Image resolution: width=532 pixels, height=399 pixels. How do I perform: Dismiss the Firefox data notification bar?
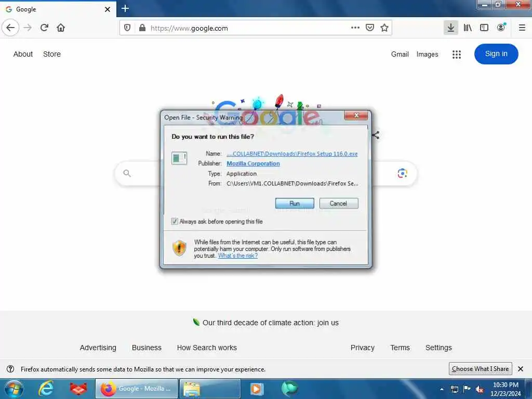pos(521,369)
